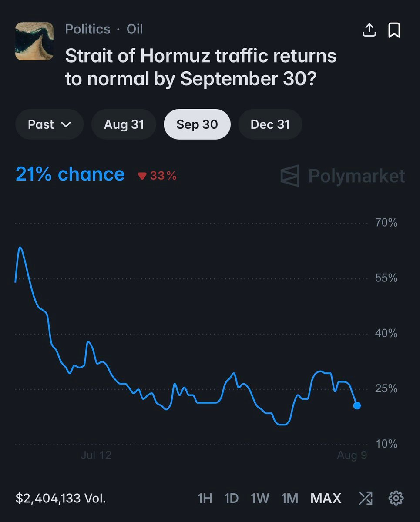Switch chart range to 1M
The width and height of the screenshot is (420, 522).
click(290, 498)
